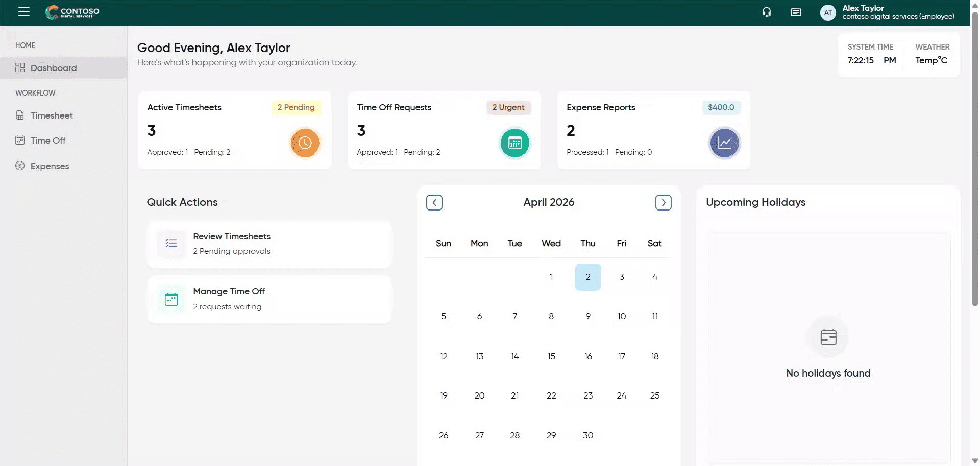The width and height of the screenshot is (980, 466).
Task: Click the green calendar icon on Time Off Requests
Action: [514, 143]
